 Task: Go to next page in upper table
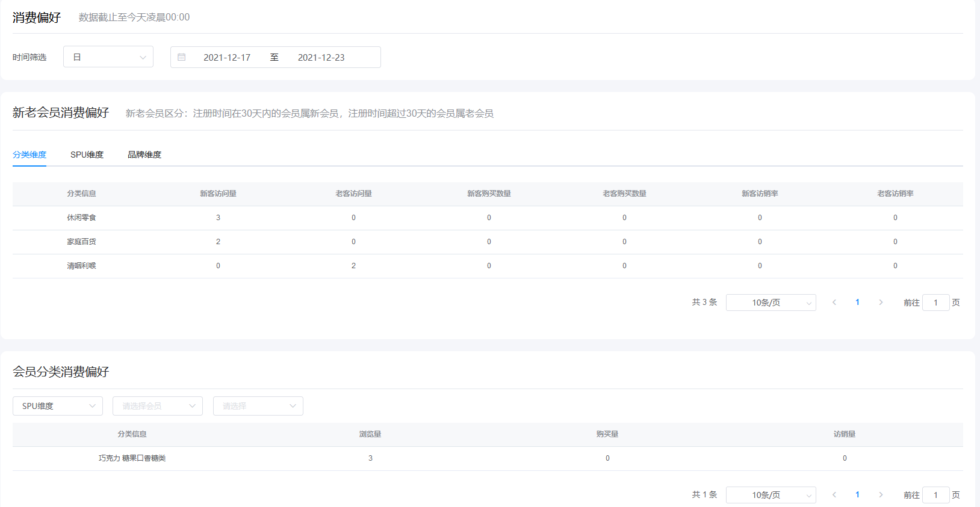coord(881,303)
